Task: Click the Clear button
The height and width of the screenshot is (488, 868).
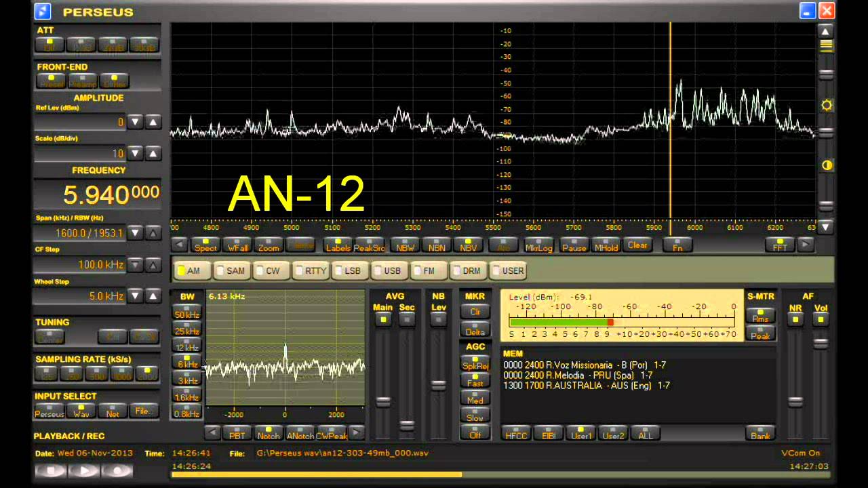Action: pyautogui.click(x=637, y=245)
